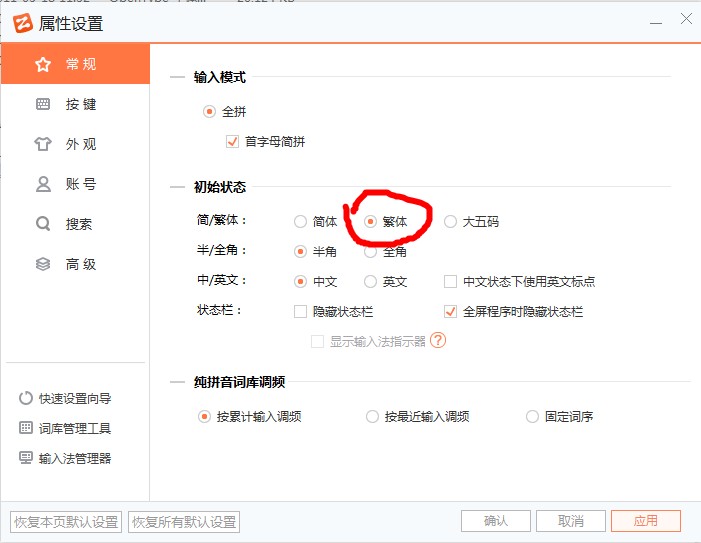The image size is (701, 543).
Task: Open the 快速设置向导 link
Action: [x=75, y=398]
